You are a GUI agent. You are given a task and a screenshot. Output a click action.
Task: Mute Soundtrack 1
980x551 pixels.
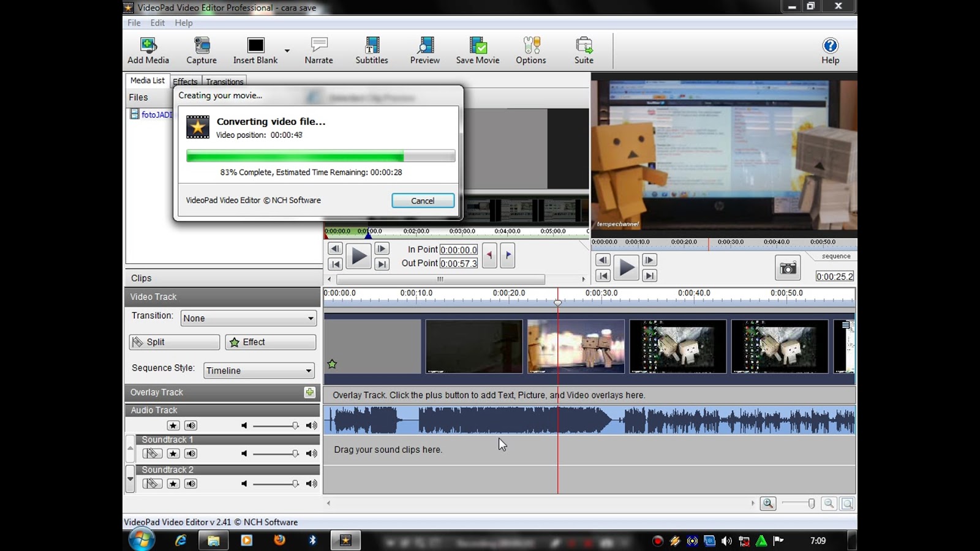click(x=191, y=454)
